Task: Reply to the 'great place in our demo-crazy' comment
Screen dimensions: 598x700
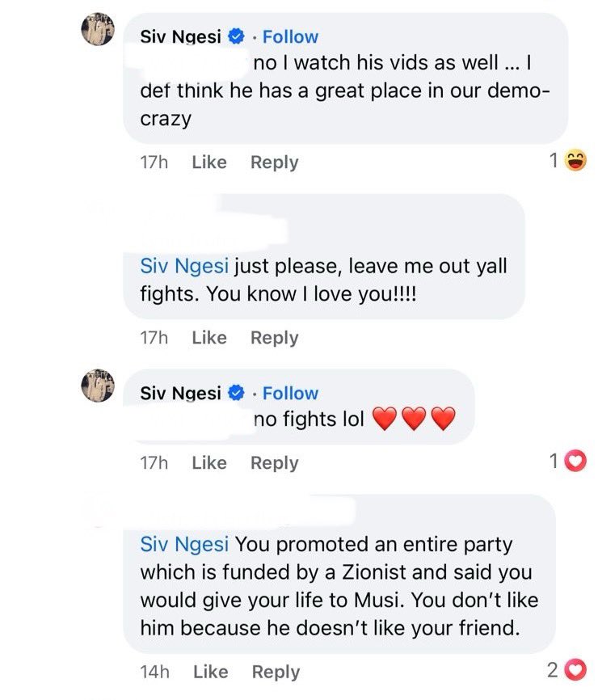Action: coord(274,162)
